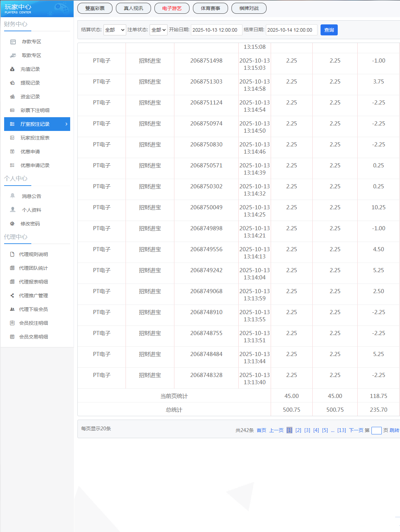The width and height of the screenshot is (400, 532).
Task: Click the blue 查询 query button
Action: [x=329, y=30]
